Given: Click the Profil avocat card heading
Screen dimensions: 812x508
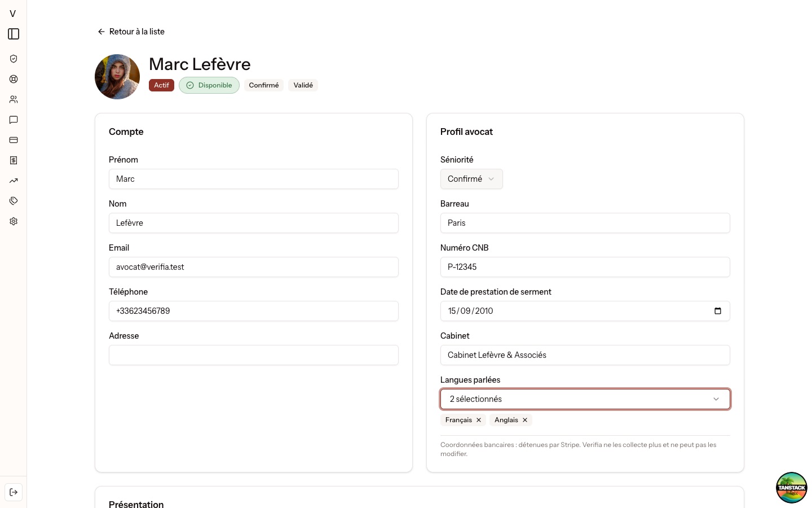Looking at the screenshot, I should coord(466,132).
